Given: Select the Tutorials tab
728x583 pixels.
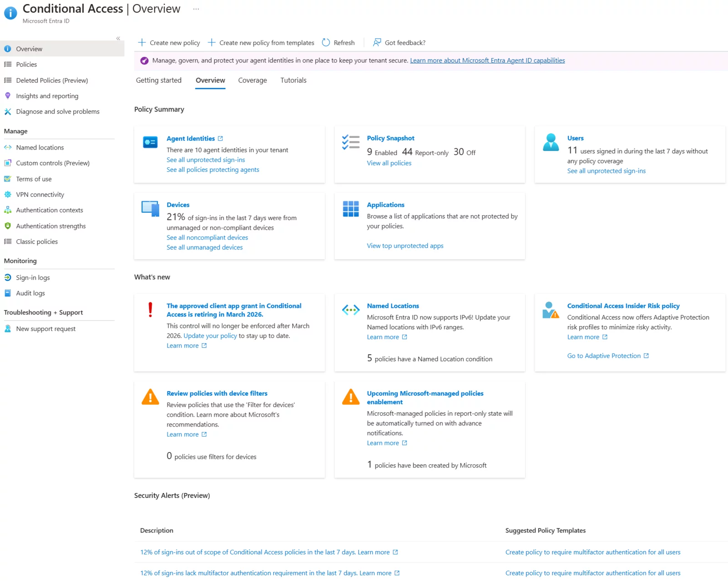Looking at the screenshot, I should pyautogui.click(x=293, y=80).
